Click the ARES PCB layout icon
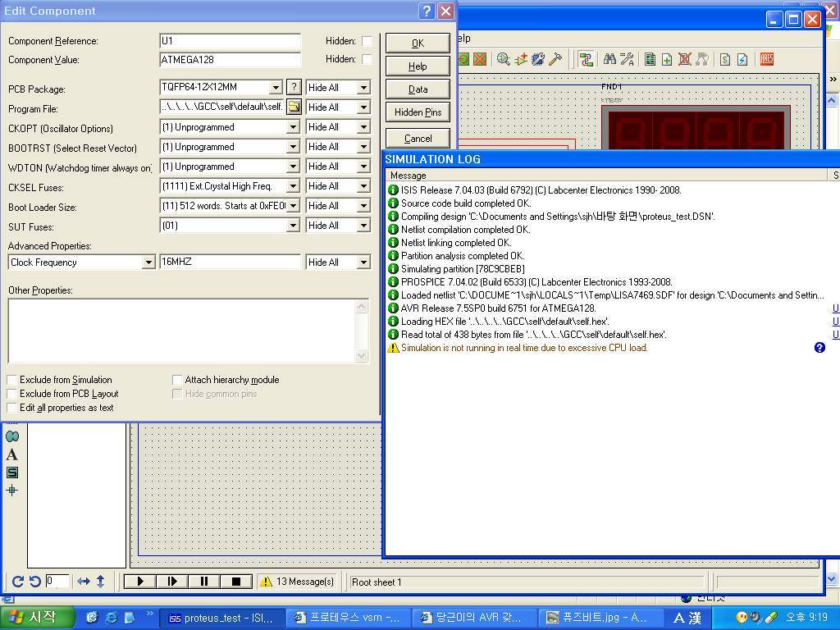The image size is (840, 630). tap(766, 59)
